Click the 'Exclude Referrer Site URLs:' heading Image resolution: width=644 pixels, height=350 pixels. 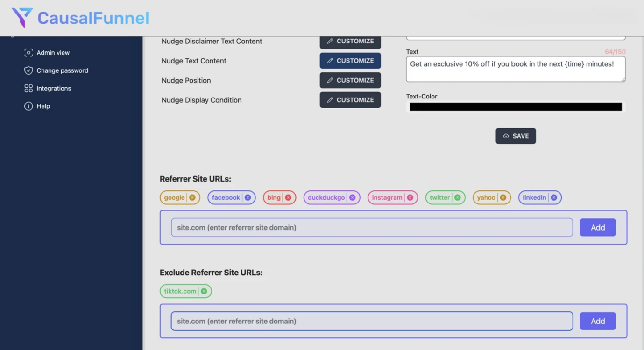[211, 273]
